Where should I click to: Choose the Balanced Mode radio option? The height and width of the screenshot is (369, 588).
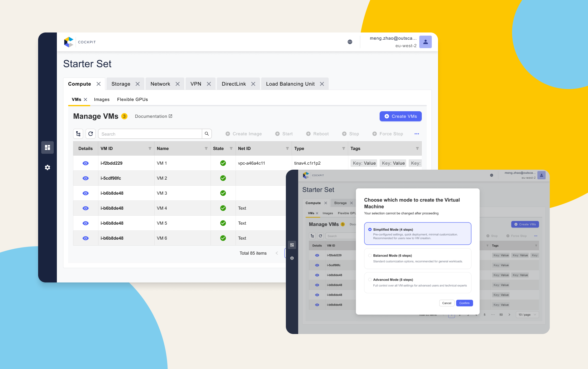(x=370, y=255)
